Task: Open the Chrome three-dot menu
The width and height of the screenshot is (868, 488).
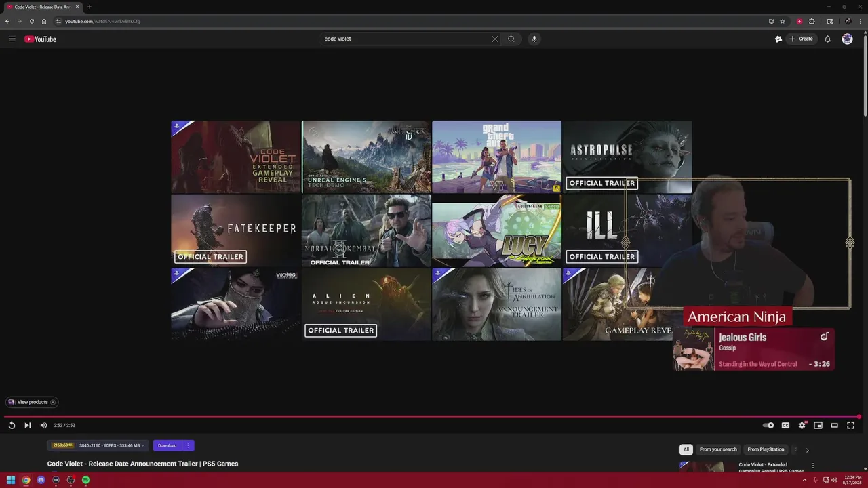Action: click(861, 21)
